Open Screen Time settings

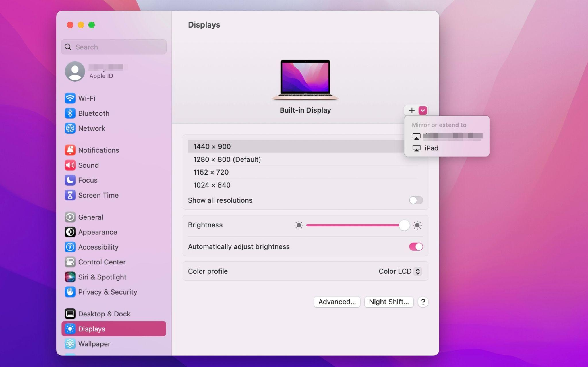click(x=114, y=195)
